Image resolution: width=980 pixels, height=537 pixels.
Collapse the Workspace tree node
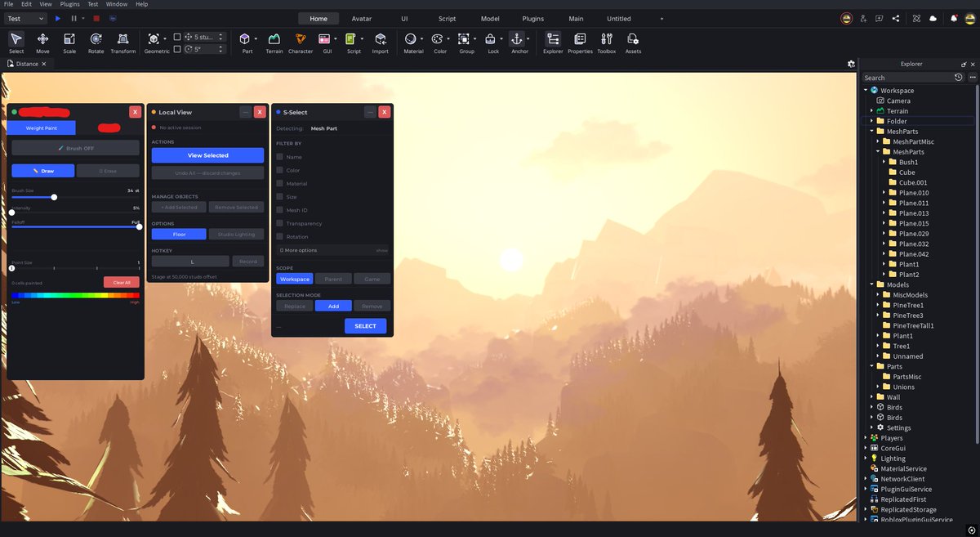866,91
